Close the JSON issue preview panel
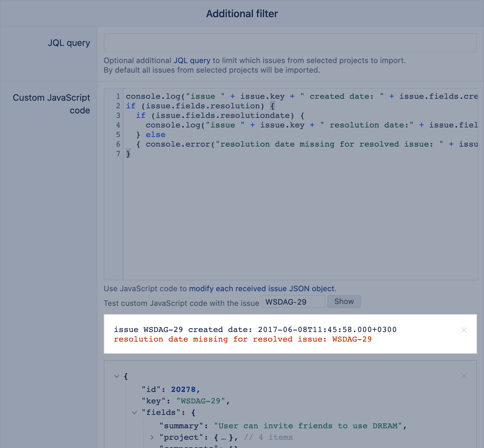Viewport: 484px width, 448px height. pyautogui.click(x=464, y=376)
